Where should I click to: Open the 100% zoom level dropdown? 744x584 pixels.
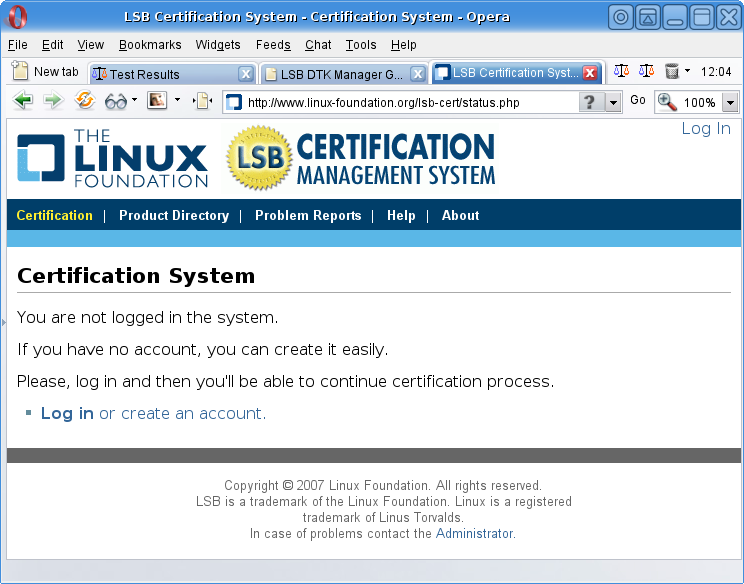(730, 102)
